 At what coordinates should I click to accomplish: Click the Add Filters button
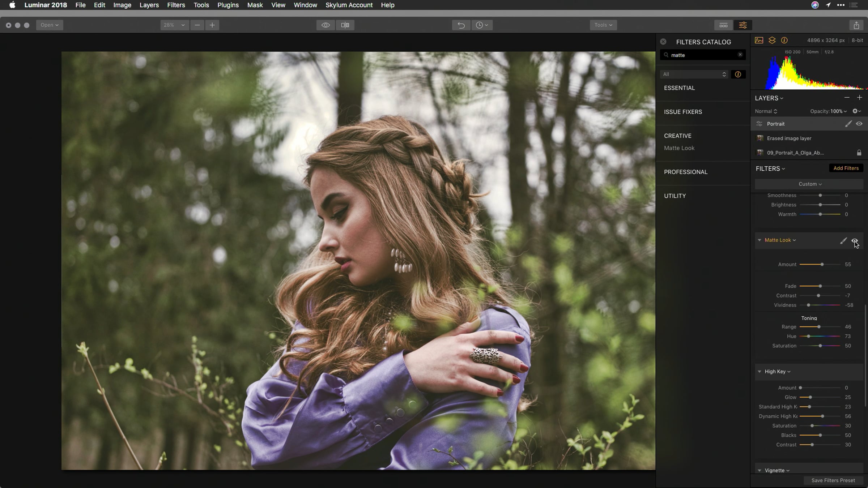click(846, 168)
